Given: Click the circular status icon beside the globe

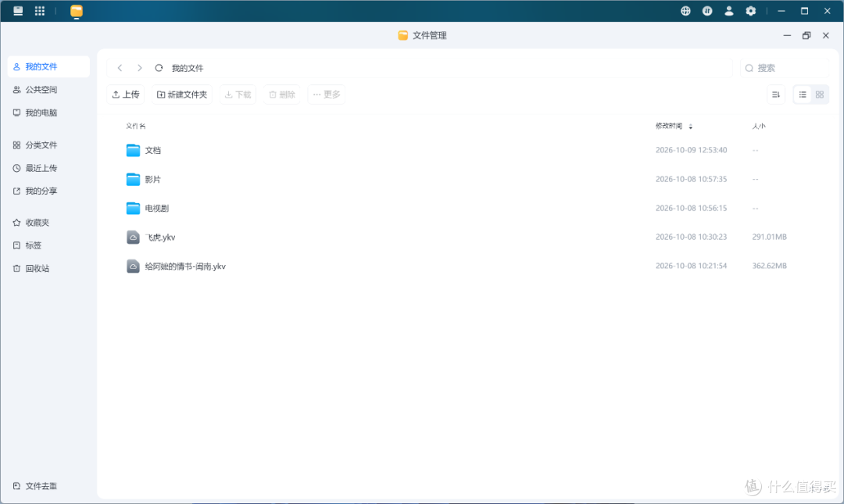Looking at the screenshot, I should click(707, 11).
